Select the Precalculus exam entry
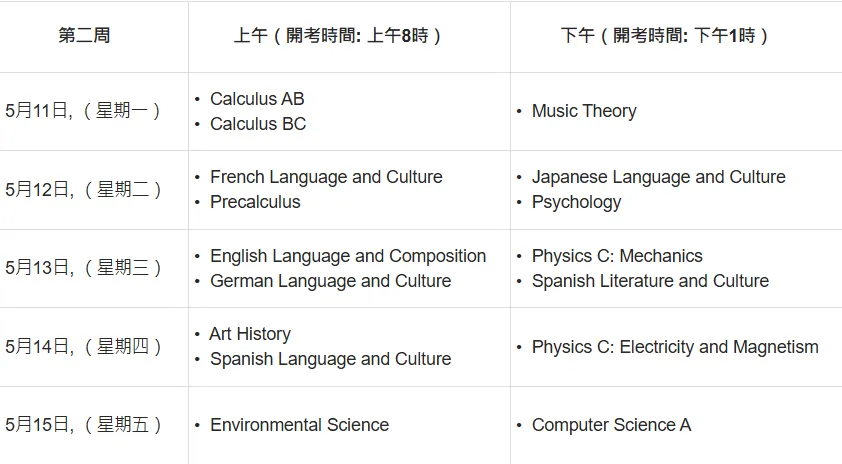The height and width of the screenshot is (464, 842). pos(255,202)
